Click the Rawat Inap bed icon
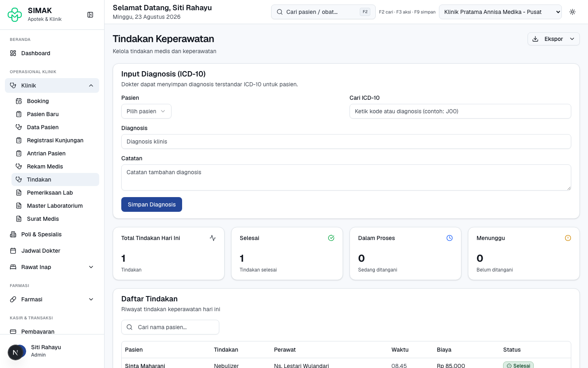588x368 pixels. pyautogui.click(x=13, y=267)
